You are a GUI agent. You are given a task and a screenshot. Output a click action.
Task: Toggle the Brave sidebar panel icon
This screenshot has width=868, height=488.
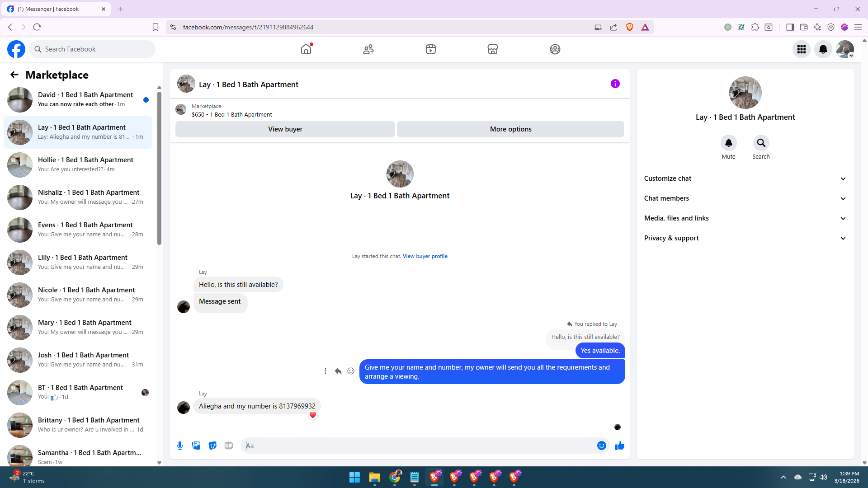(790, 27)
